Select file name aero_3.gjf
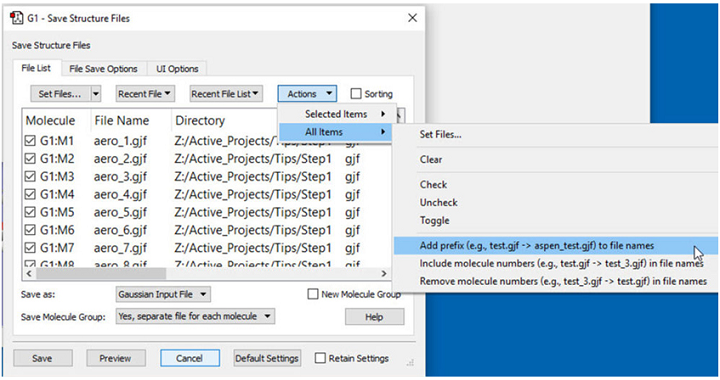This screenshot has height=380, width=720. [120, 177]
